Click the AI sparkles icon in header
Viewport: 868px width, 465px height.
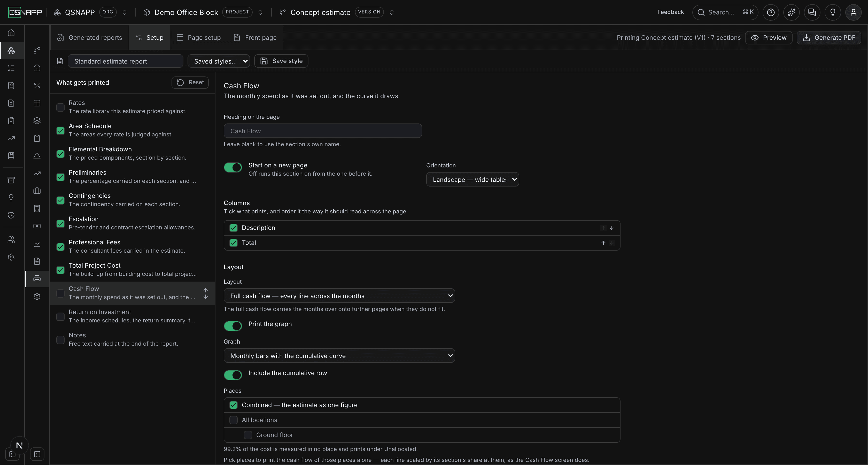(x=791, y=12)
